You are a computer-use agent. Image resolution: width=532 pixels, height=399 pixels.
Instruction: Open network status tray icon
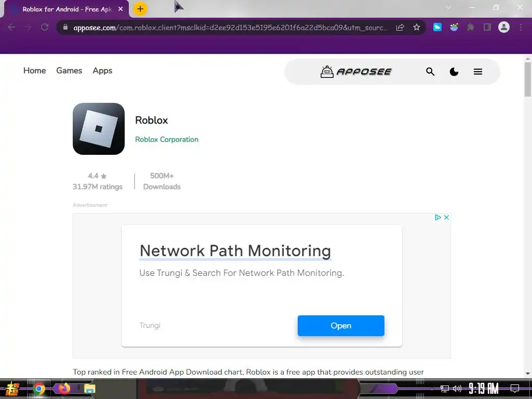pos(445,389)
